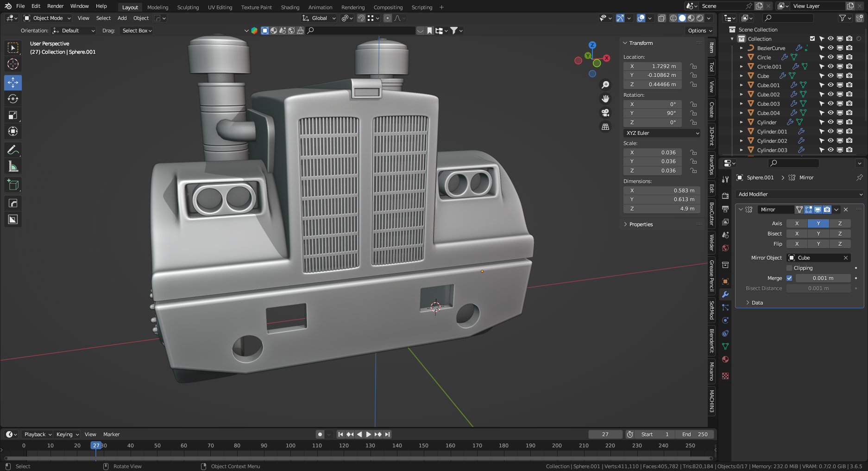Viewport: 868px width, 471px height.
Task: Expand the Properties section in sidebar
Action: tap(641, 224)
